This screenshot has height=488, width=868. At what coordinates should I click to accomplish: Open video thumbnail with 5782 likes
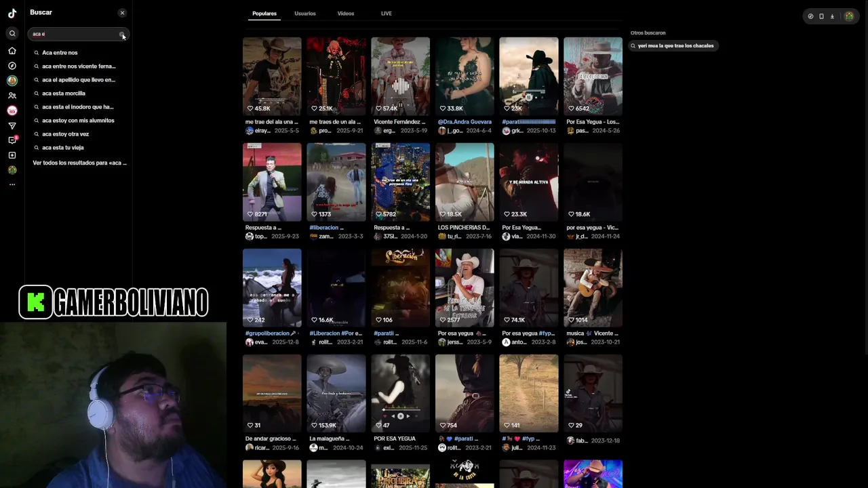click(400, 182)
